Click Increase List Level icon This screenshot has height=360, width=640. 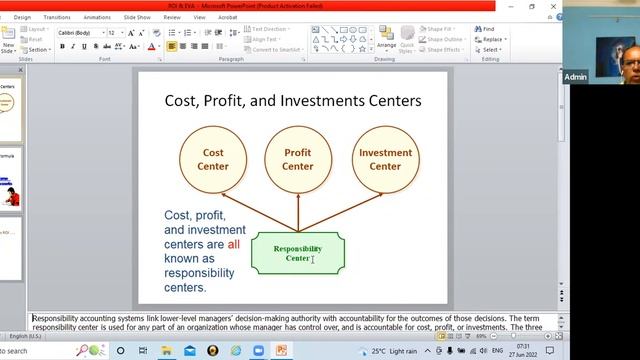click(x=219, y=33)
